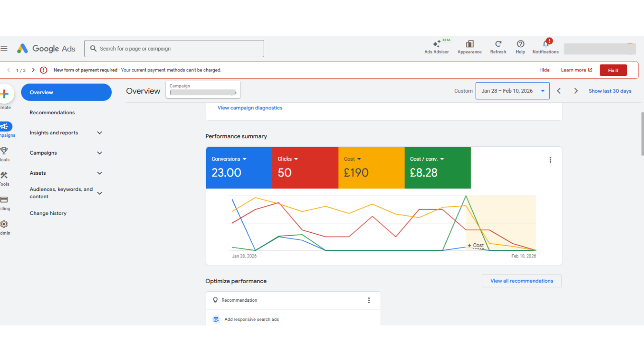644x362 pixels.
Task: Select Change history in sidebar
Action: (48, 213)
